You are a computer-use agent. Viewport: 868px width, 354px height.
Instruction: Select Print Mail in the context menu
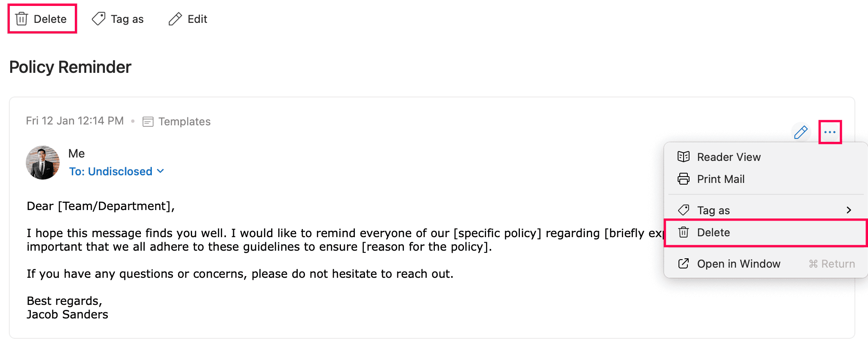pos(720,179)
